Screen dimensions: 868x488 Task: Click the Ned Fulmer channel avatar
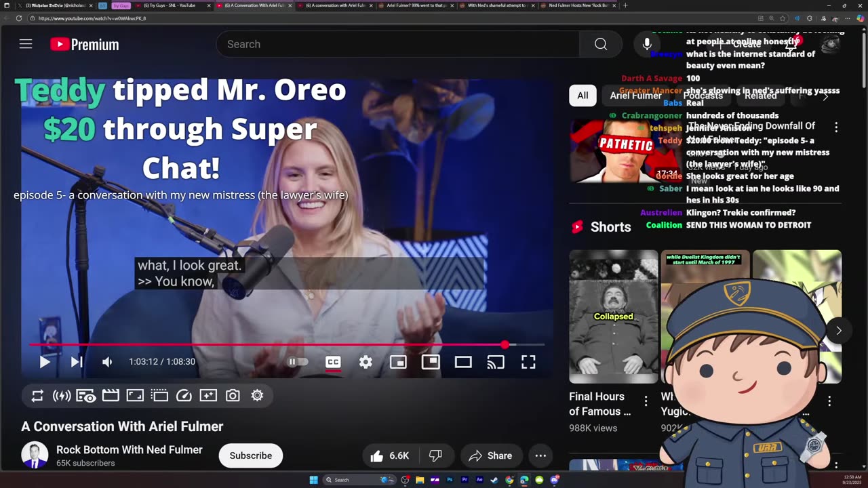pyautogui.click(x=35, y=455)
